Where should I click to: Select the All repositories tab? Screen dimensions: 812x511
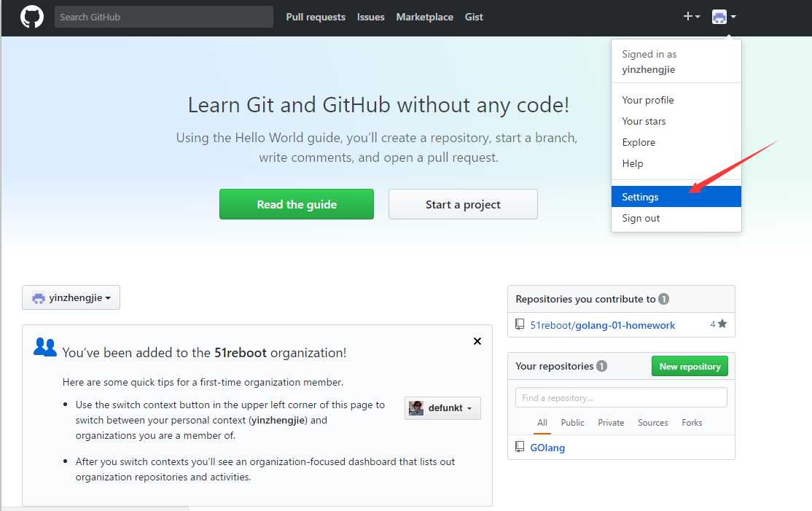tap(542, 423)
